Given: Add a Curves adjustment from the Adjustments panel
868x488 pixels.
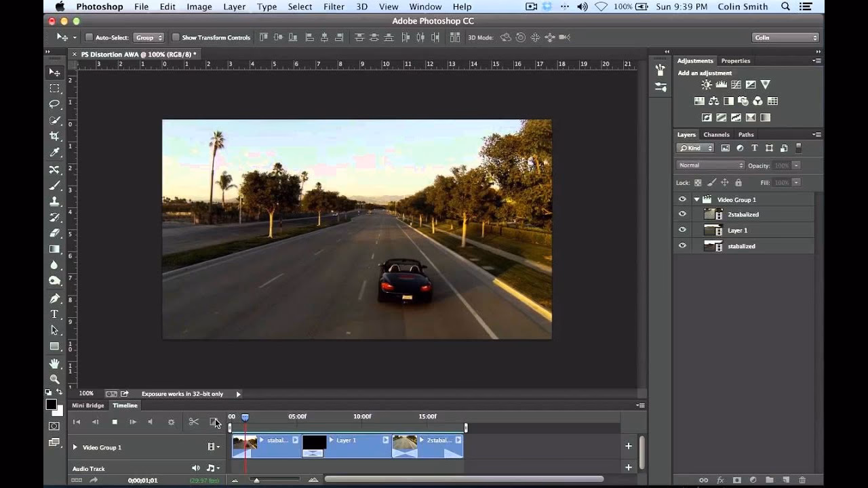Looking at the screenshot, I should [736, 85].
